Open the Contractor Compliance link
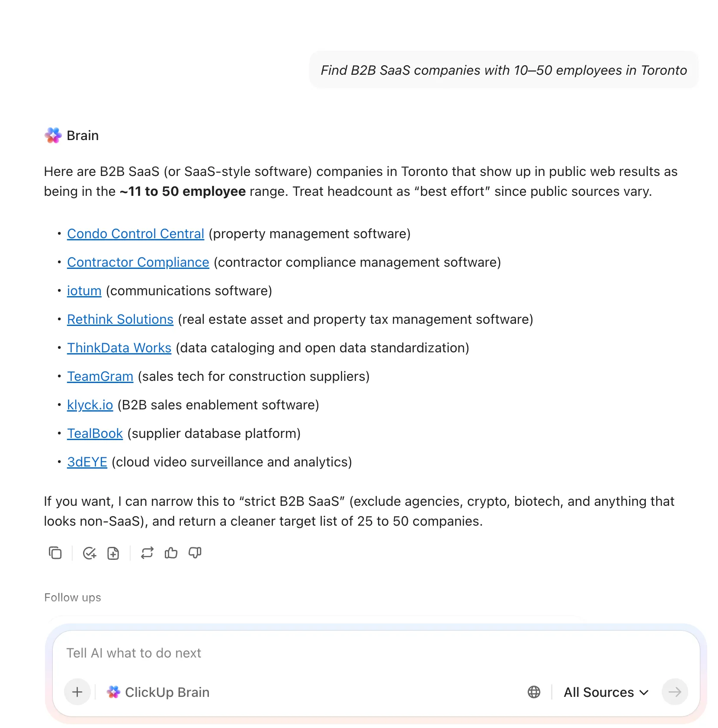 coord(138,262)
